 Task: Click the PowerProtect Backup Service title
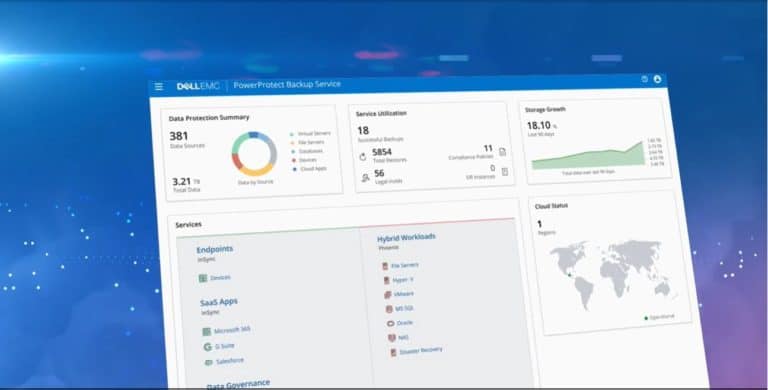[x=287, y=84]
